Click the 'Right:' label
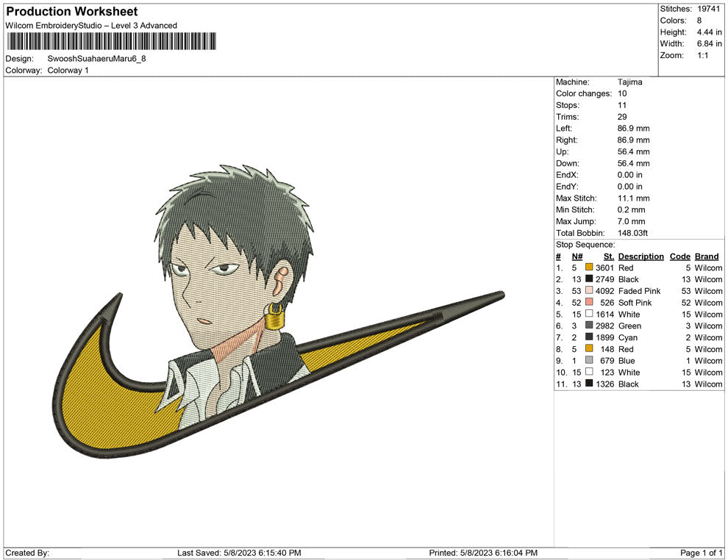Screen dimensions: 728x560 [x=566, y=140]
